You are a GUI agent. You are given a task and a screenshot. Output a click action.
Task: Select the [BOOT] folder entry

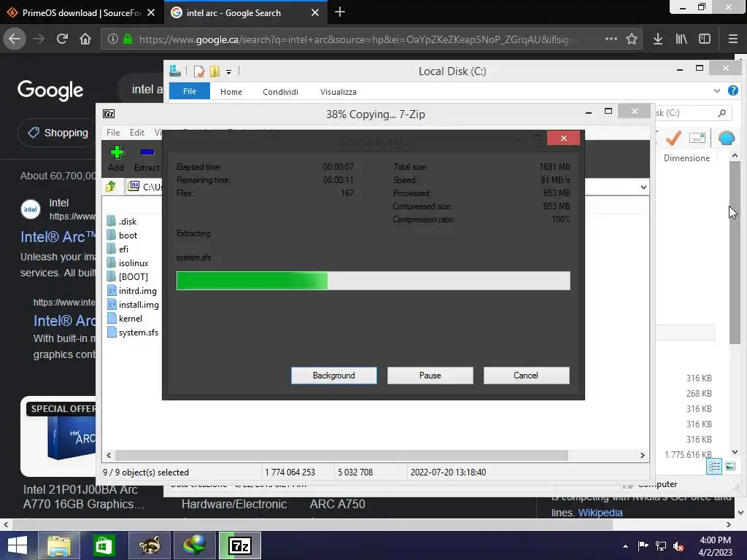pyautogui.click(x=127, y=276)
